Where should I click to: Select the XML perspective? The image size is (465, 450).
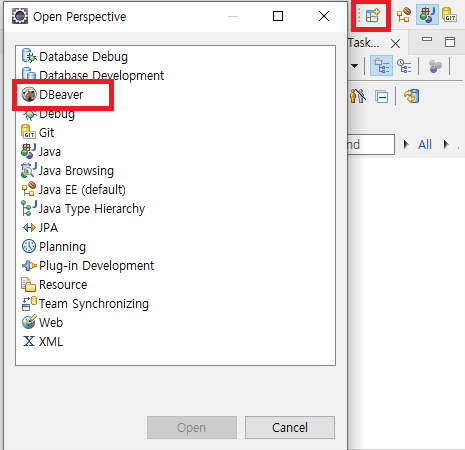pos(42,342)
